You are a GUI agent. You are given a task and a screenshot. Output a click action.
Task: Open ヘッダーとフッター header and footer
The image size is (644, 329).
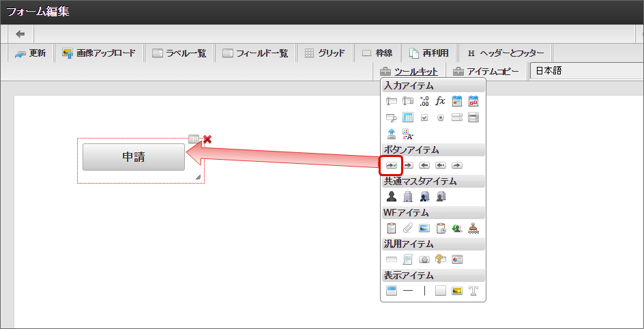pos(506,53)
